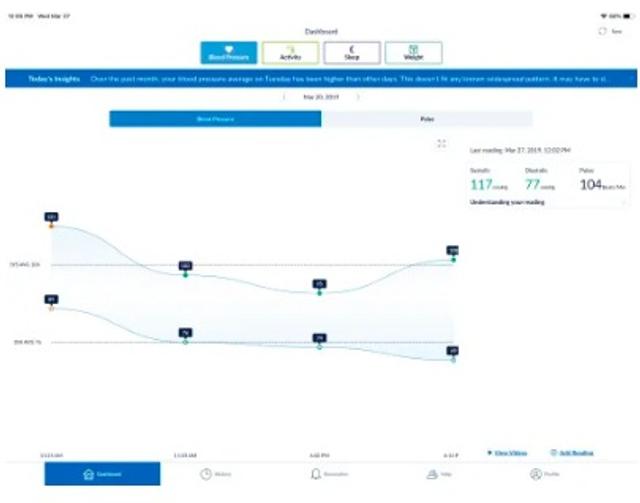Open the Sleep category tile
The width and height of the screenshot is (640, 503).
352,53
